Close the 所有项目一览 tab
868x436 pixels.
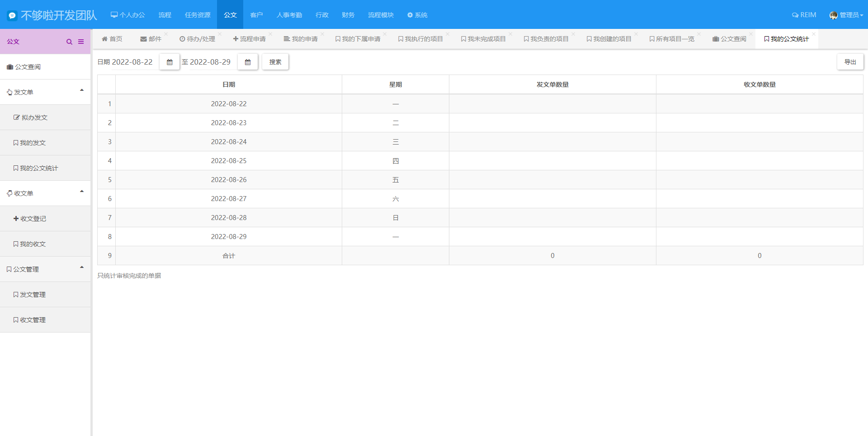699,34
